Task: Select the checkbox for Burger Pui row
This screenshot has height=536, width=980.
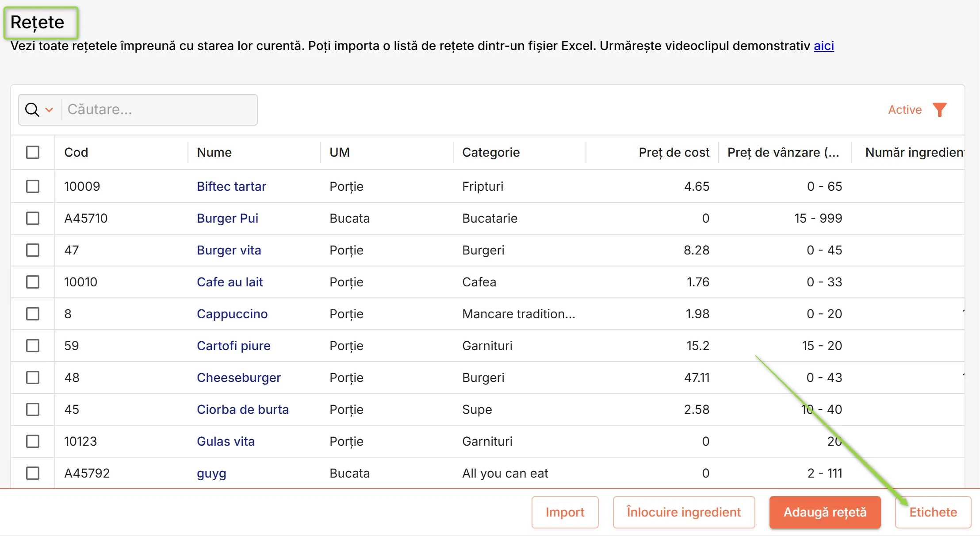Action: (x=33, y=218)
